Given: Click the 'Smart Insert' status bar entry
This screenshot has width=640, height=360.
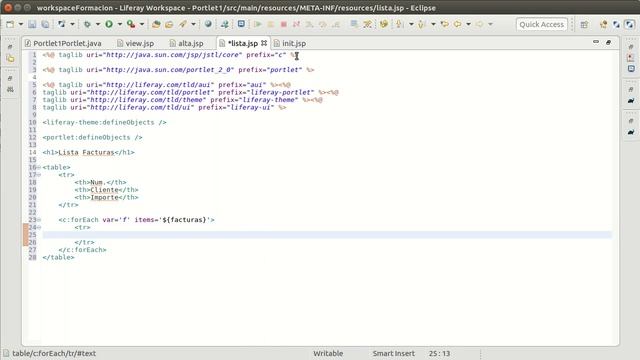Looking at the screenshot, I should (393, 353).
